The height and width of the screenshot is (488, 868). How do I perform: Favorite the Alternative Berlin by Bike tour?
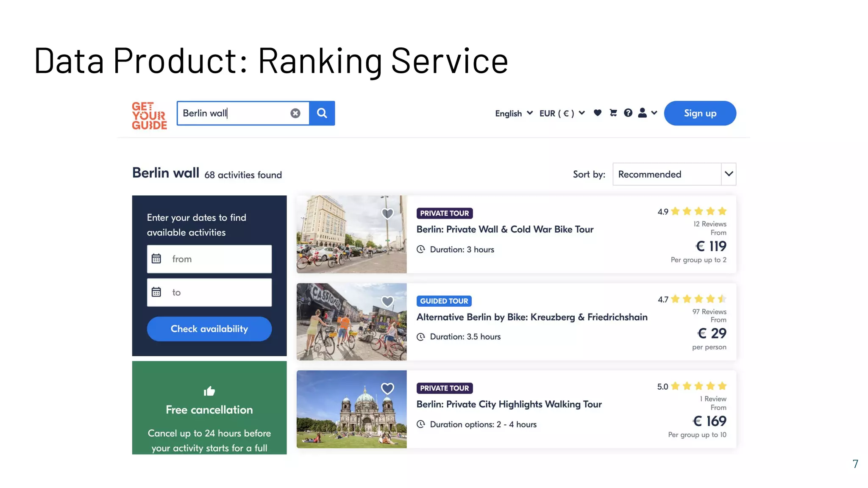(387, 301)
